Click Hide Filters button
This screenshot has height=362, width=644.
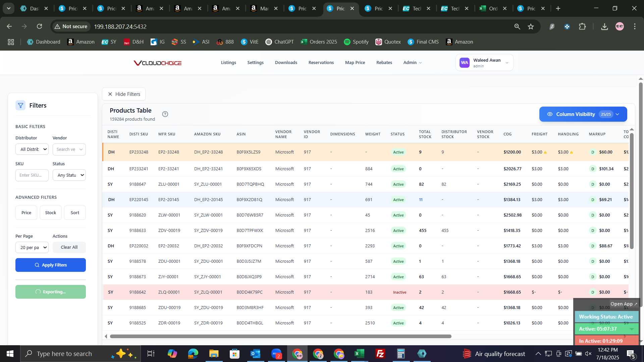coord(124,94)
